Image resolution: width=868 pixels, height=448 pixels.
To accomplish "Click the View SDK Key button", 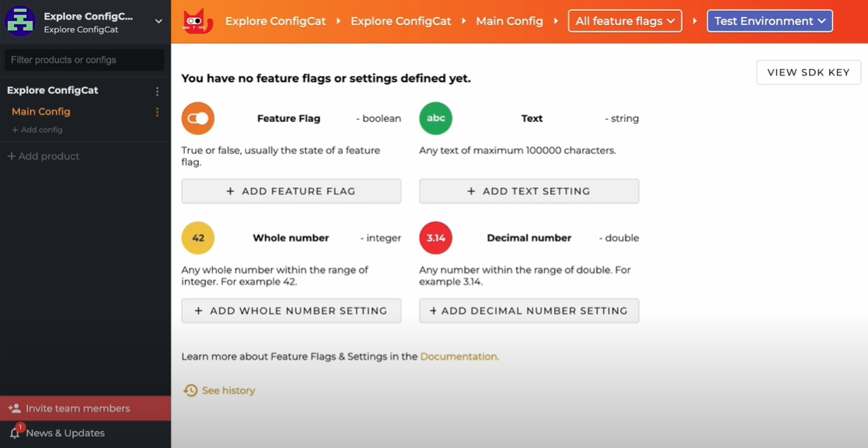I will 808,72.
